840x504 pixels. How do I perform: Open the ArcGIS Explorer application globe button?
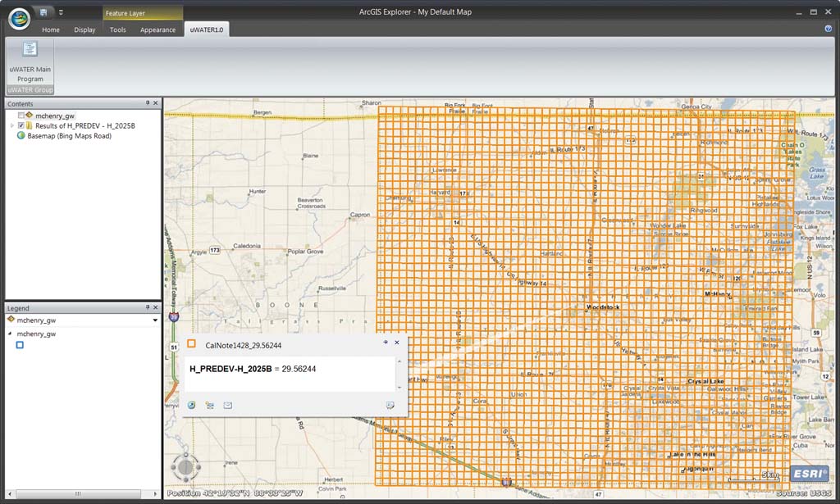click(20, 19)
